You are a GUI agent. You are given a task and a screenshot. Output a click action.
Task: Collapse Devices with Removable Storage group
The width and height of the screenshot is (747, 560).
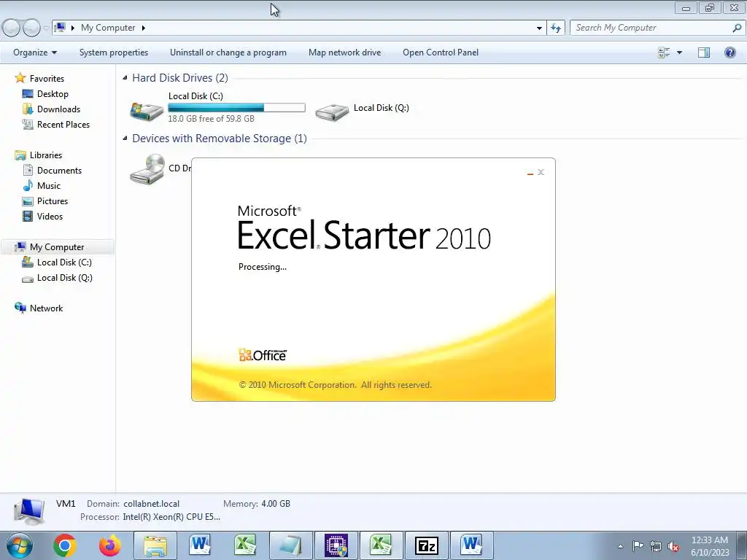125,138
